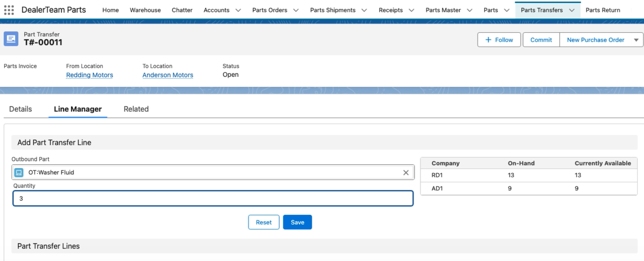644x261 pixels.
Task: Expand the Parts Orders dropdown chevron
Action: (296, 10)
